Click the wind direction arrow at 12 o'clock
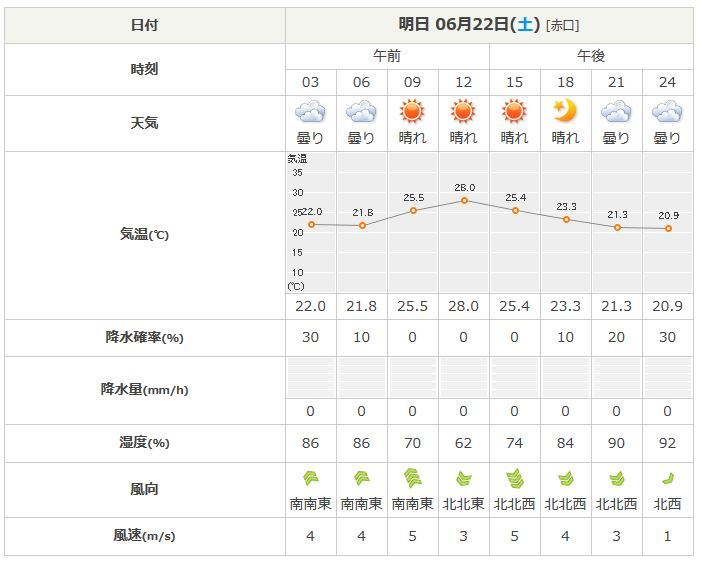Screen dimensions: 701x561 coord(464,479)
